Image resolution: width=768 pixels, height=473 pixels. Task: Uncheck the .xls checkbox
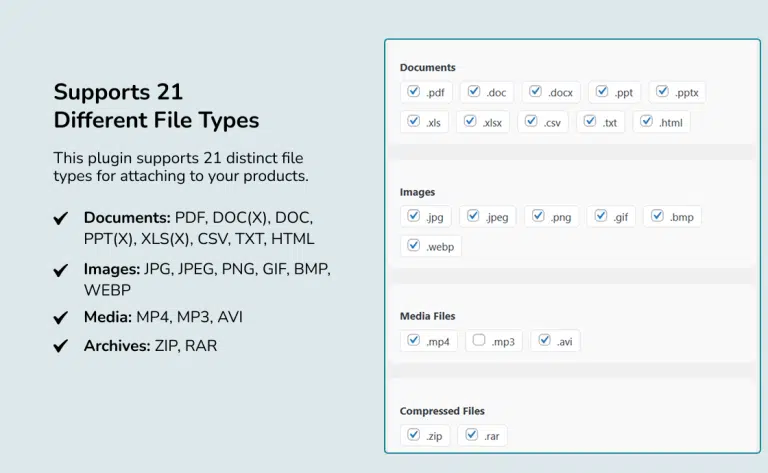[413, 122]
